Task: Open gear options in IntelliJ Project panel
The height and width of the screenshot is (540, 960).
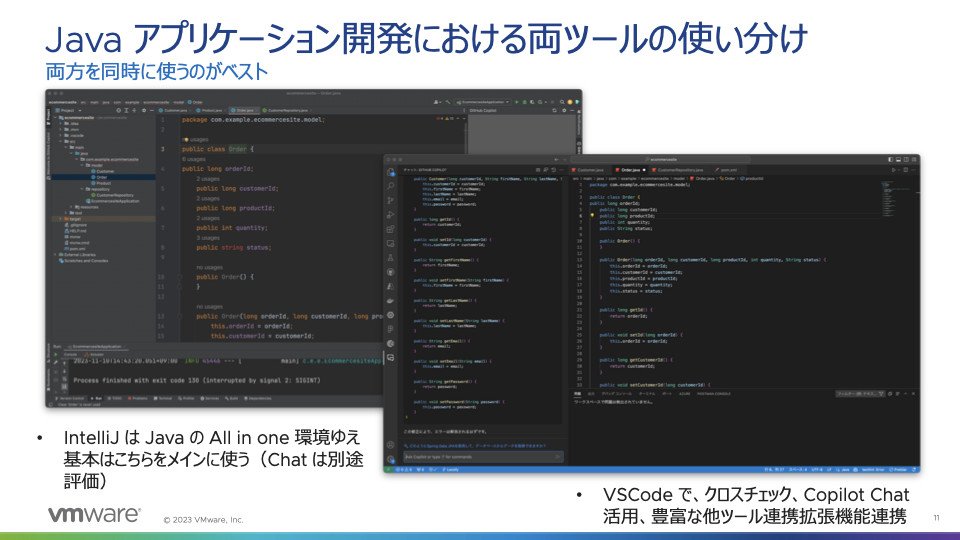Action: click(x=144, y=110)
